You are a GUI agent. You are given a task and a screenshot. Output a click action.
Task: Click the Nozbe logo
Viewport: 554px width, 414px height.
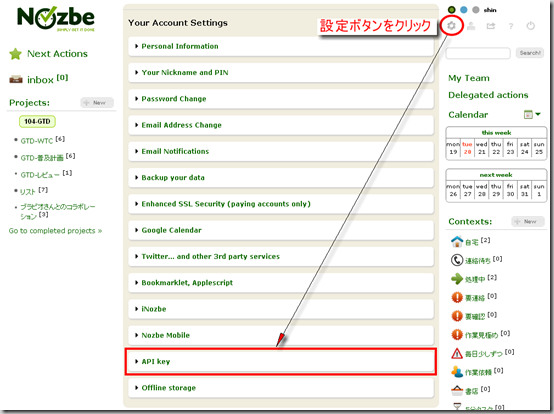click(56, 18)
